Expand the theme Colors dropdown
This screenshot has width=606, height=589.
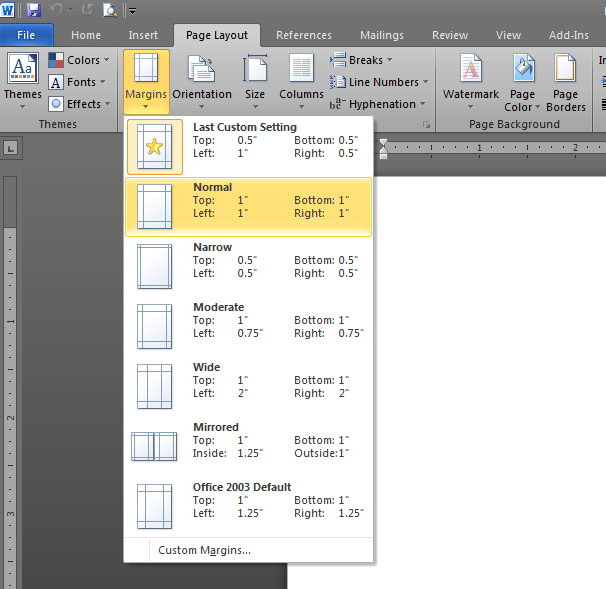80,60
